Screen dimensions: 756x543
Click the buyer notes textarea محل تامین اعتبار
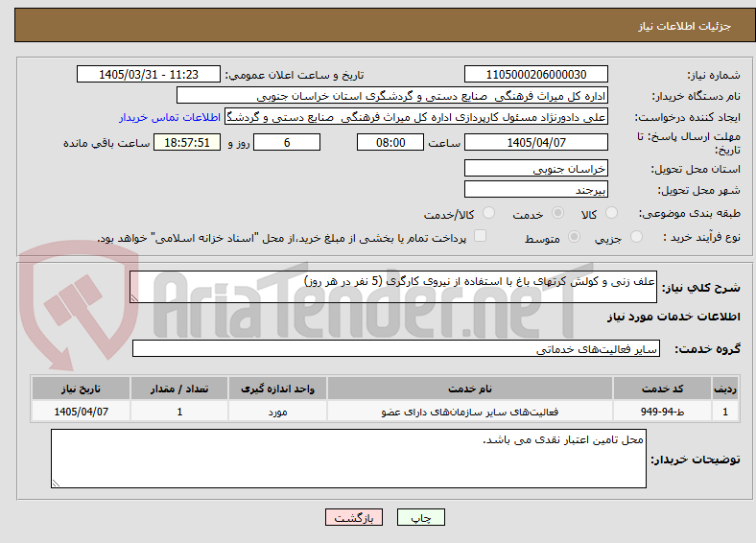(348, 459)
